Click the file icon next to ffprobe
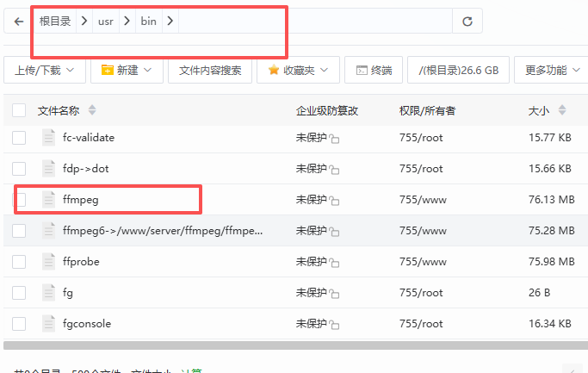Screen dimensions: 588x373 48,262
